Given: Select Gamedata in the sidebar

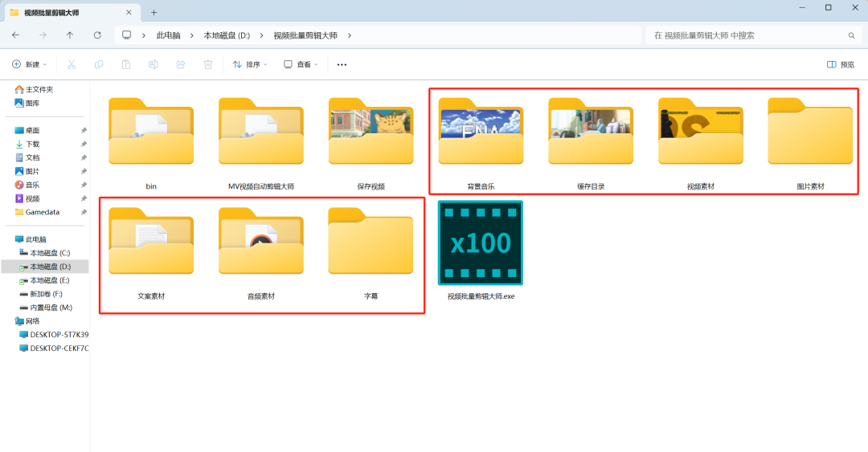Looking at the screenshot, I should (37, 212).
